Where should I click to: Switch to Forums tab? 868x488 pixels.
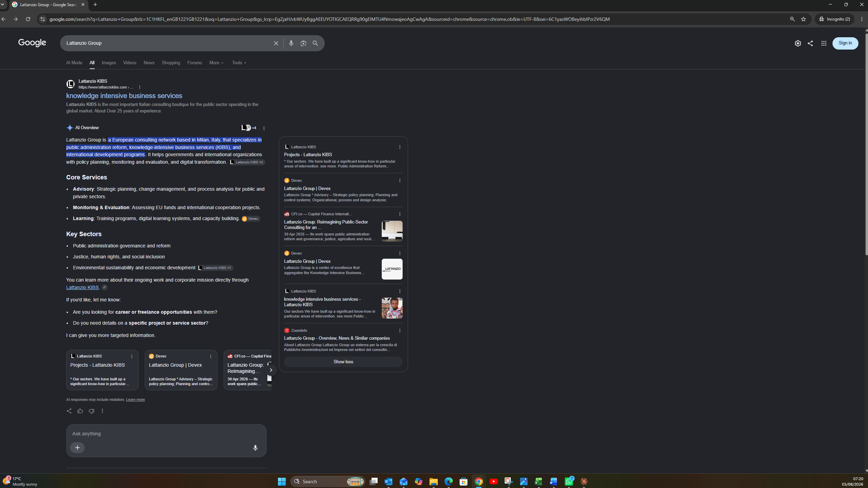(x=195, y=63)
